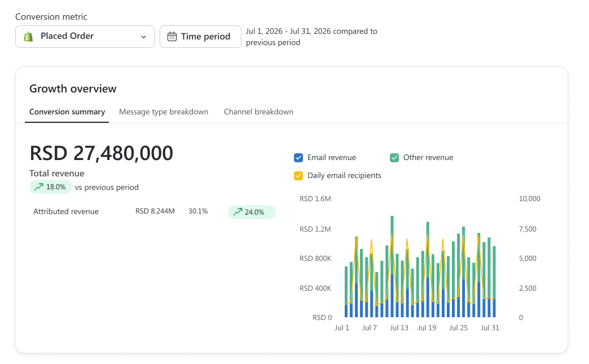Click the Shopify bag icon in the metric dropdown
This screenshot has height=364, width=589.
click(28, 37)
